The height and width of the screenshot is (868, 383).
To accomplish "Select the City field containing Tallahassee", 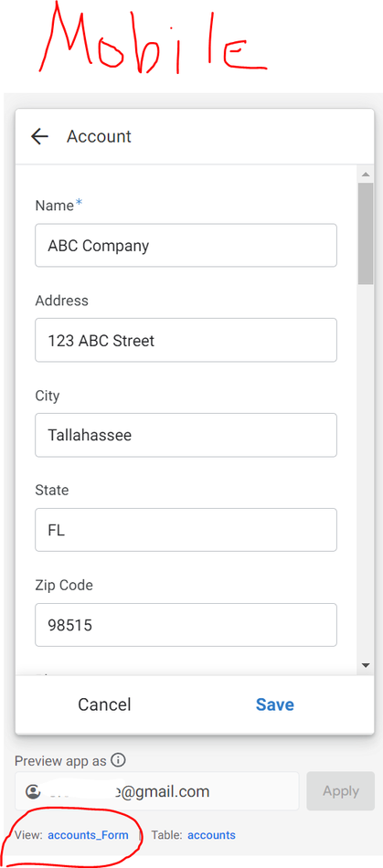I will (186, 435).
